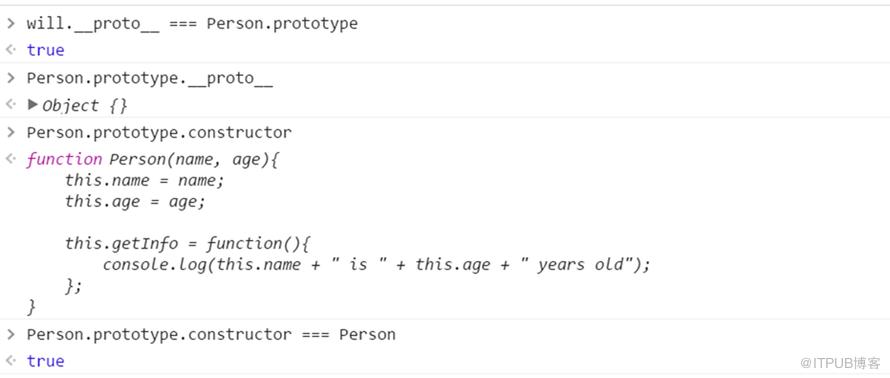890x378 pixels.
Task: Click the console.log statement line
Action: tap(376, 265)
